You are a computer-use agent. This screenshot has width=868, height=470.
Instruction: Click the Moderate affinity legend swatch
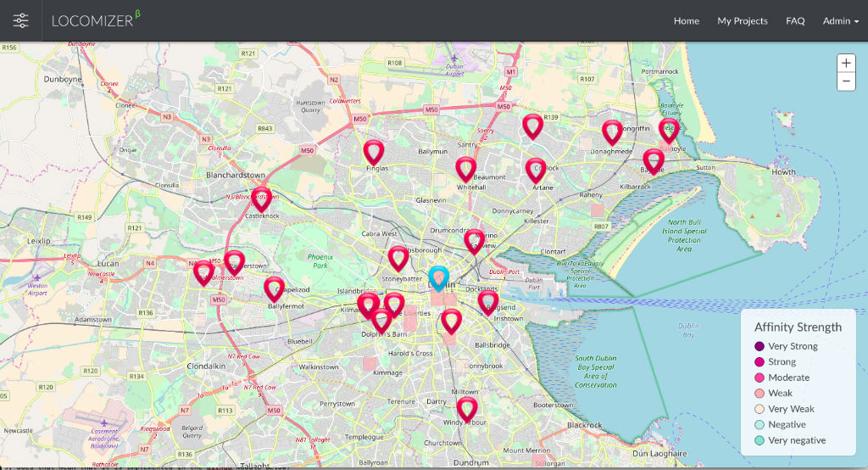pyautogui.click(x=759, y=378)
